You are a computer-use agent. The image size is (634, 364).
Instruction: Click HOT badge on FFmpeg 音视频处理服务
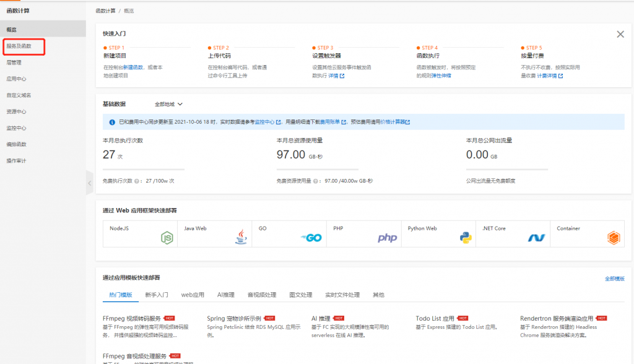tap(175, 356)
